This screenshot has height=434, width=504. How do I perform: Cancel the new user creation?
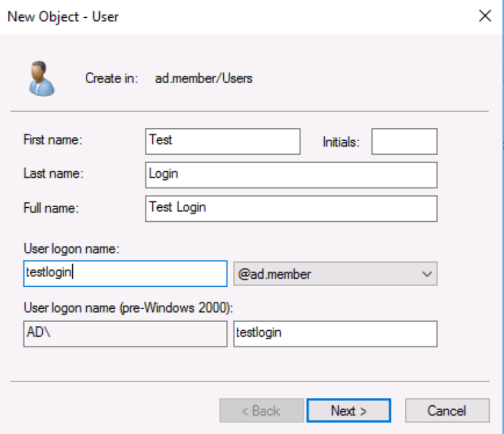coord(447,411)
